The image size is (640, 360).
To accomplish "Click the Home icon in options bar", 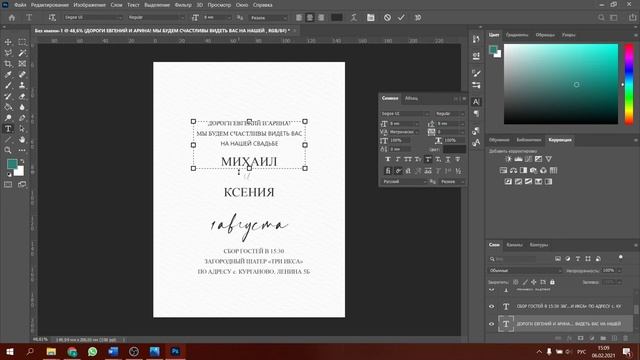I will [x=12, y=18].
